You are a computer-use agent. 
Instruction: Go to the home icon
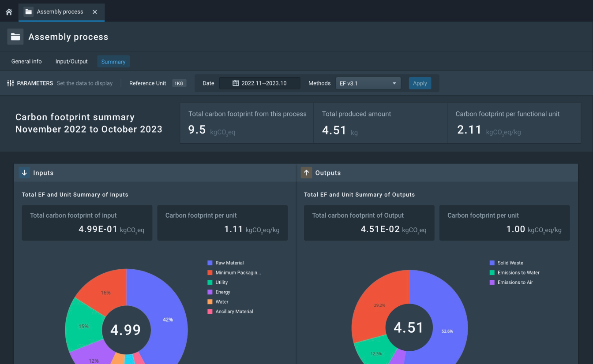(9, 12)
